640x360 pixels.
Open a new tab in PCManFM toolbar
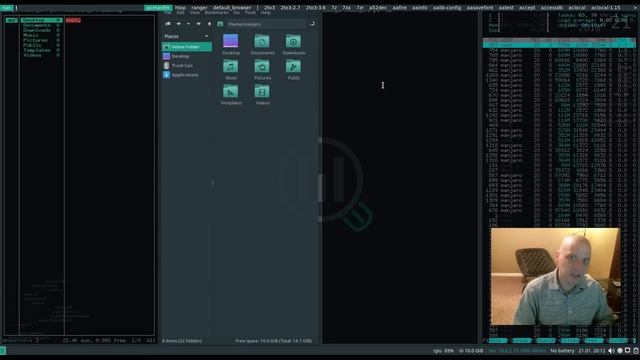coord(168,24)
